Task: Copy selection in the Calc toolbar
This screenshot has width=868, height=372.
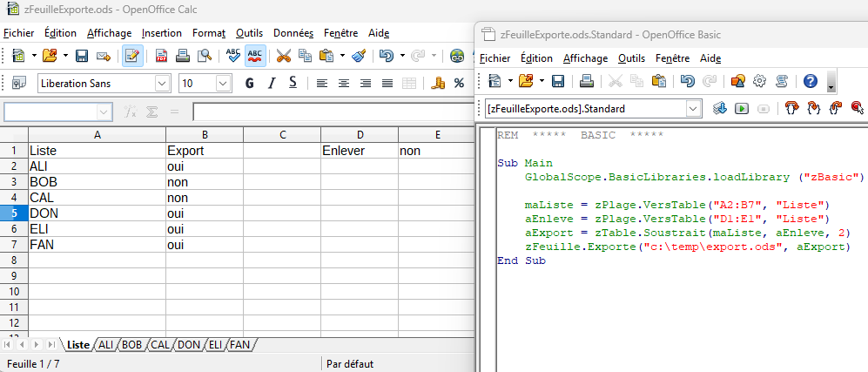Action: 305,56
